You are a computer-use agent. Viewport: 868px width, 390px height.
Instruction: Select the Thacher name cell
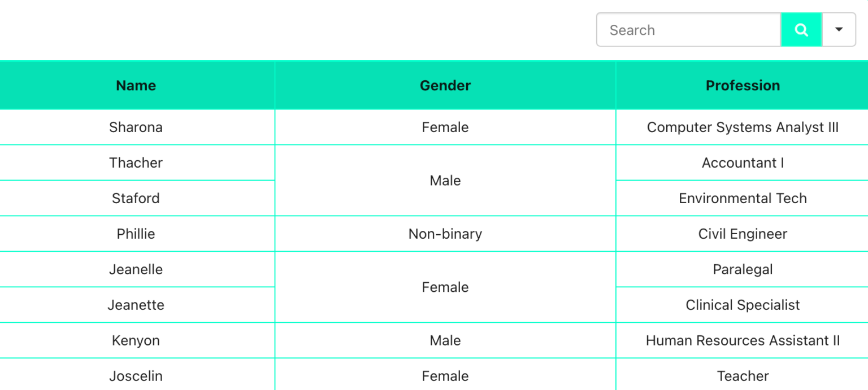[x=136, y=163]
